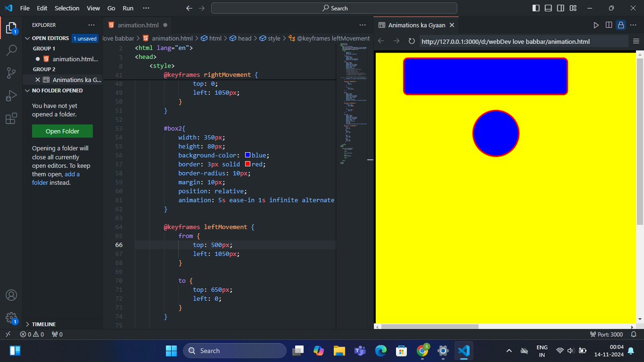Toggle the bottom panel visibility

548,8
